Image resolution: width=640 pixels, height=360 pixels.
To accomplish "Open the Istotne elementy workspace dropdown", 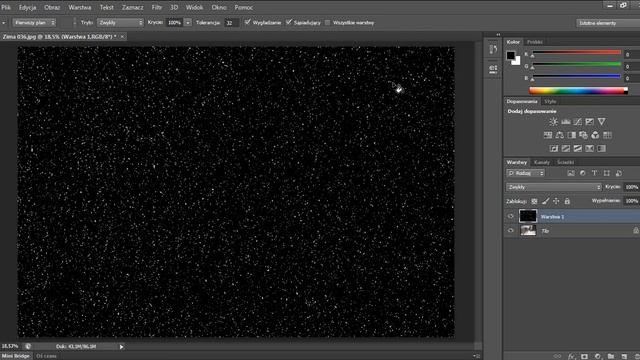I will [x=608, y=23].
